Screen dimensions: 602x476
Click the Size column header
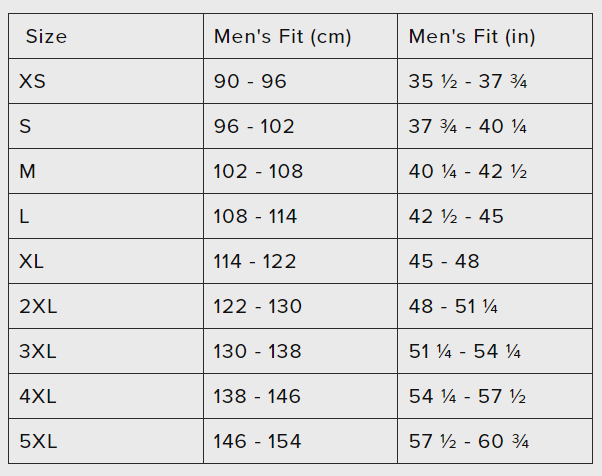(x=46, y=37)
